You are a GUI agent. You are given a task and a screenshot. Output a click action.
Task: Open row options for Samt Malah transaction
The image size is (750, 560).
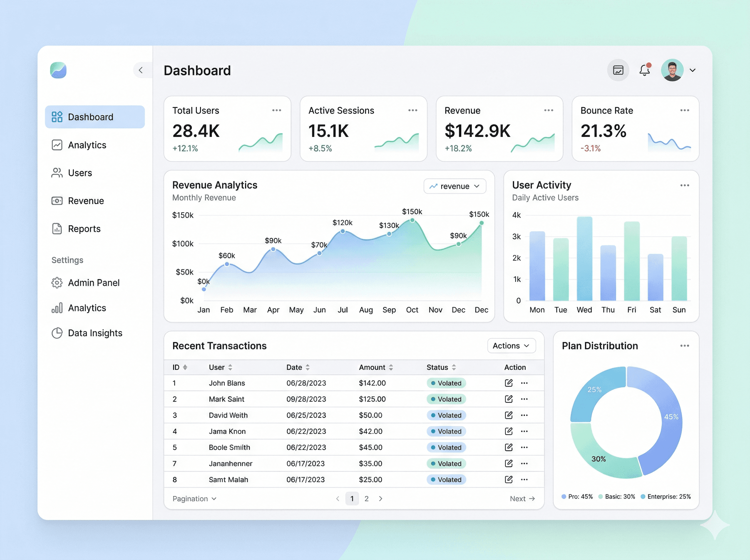[524, 480]
